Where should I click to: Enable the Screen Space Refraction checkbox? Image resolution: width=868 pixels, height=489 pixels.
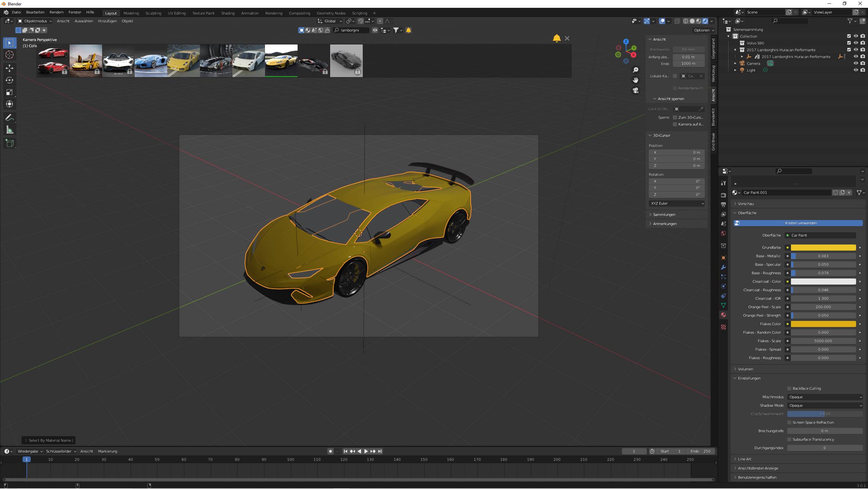click(789, 422)
